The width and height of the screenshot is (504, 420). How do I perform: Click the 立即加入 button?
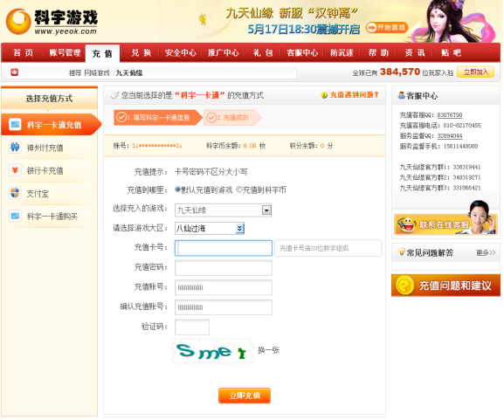475,72
